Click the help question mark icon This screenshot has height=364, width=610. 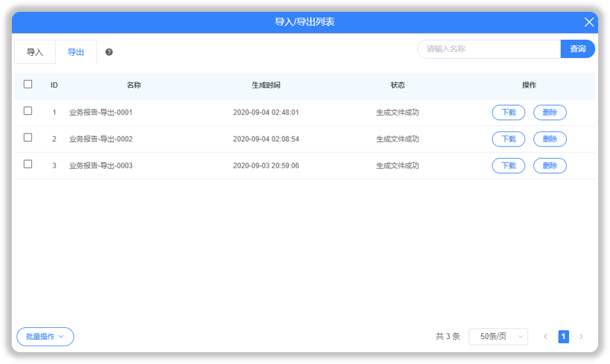pos(109,52)
